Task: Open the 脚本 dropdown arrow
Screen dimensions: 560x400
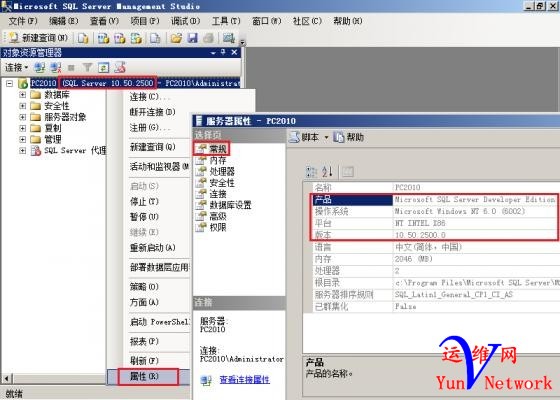Action: pyautogui.click(x=326, y=138)
